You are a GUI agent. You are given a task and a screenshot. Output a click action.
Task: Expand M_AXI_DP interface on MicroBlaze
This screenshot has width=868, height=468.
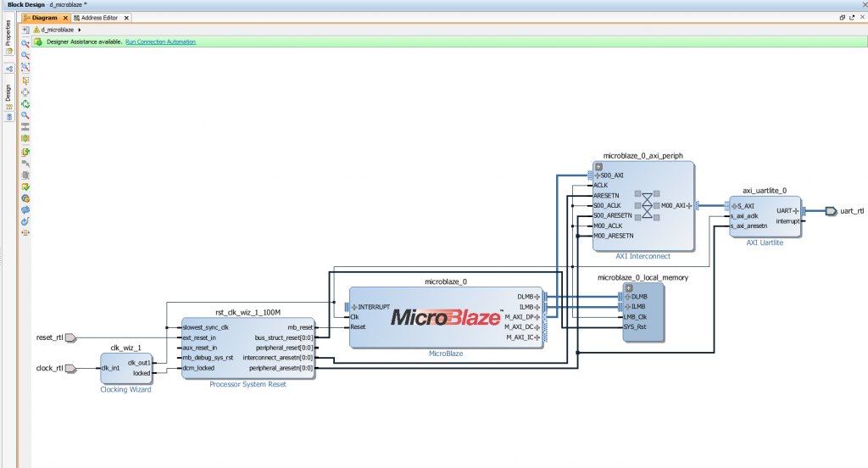point(537,317)
